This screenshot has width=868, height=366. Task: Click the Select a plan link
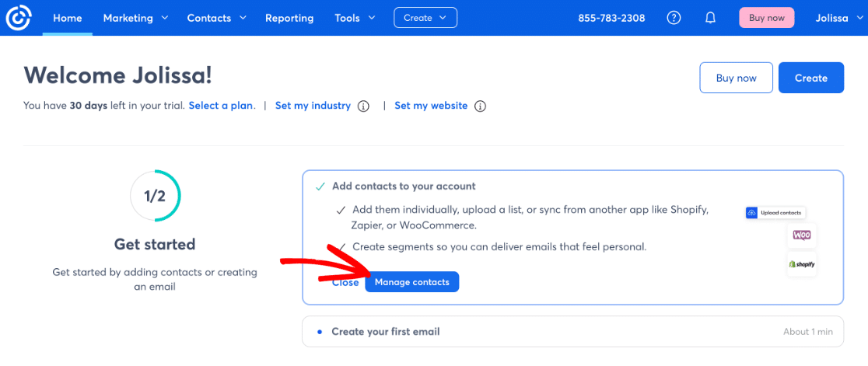(221, 106)
